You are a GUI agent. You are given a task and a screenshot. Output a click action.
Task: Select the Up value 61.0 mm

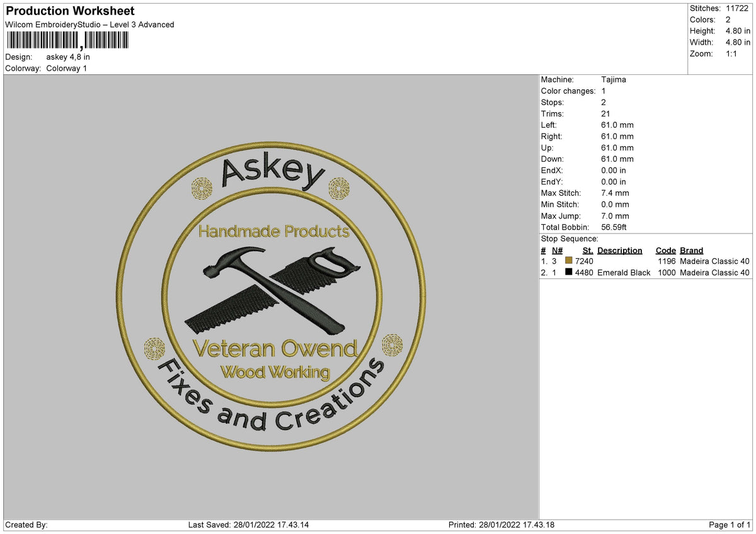pos(617,148)
